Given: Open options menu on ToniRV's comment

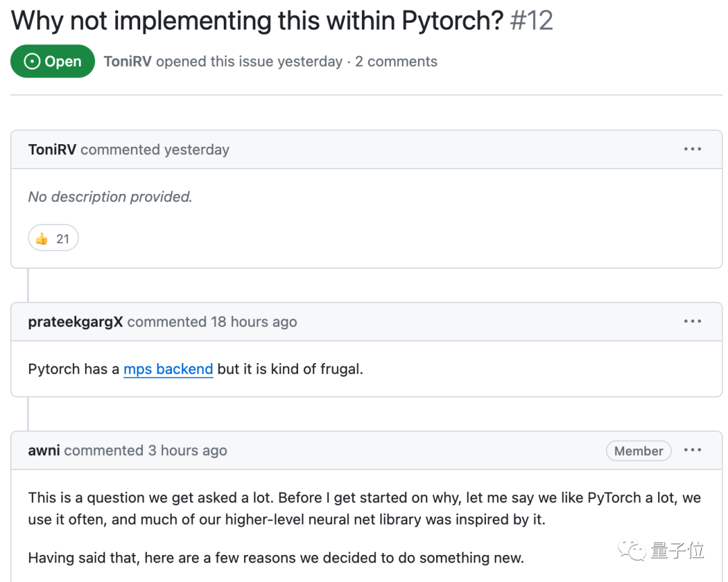Looking at the screenshot, I should tap(692, 149).
